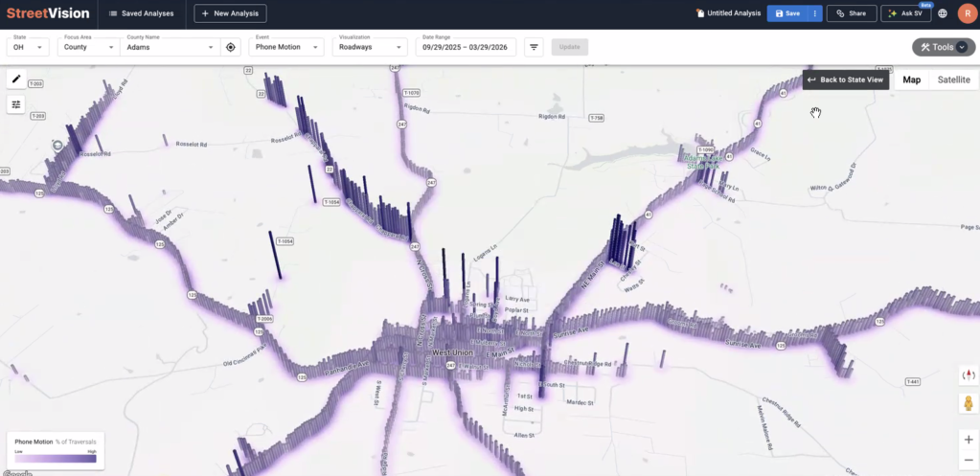
Task: Zoom in on the map
Action: [x=968, y=439]
